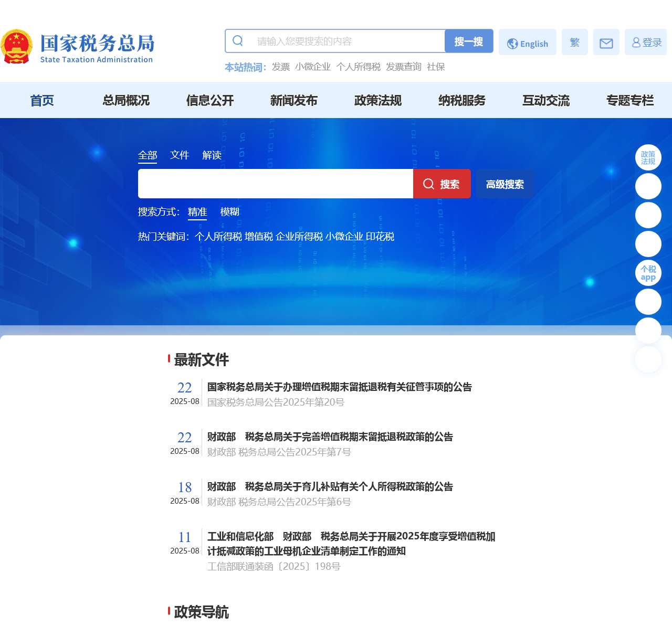This screenshot has height=627, width=672.
Task: Click the red 搜索 magnifier search button
Action: (442, 184)
